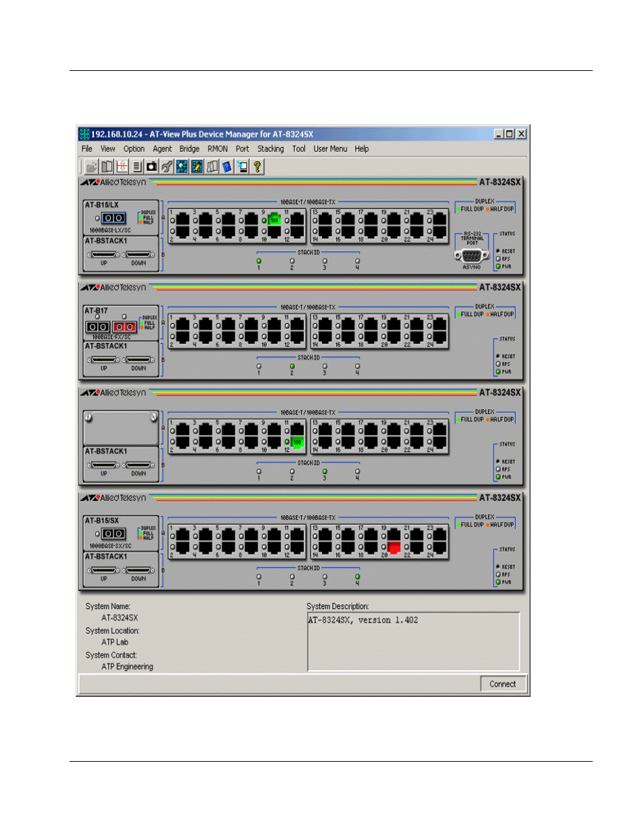Click DOWN stacking connector on AT-B17 switch

pos(138,360)
